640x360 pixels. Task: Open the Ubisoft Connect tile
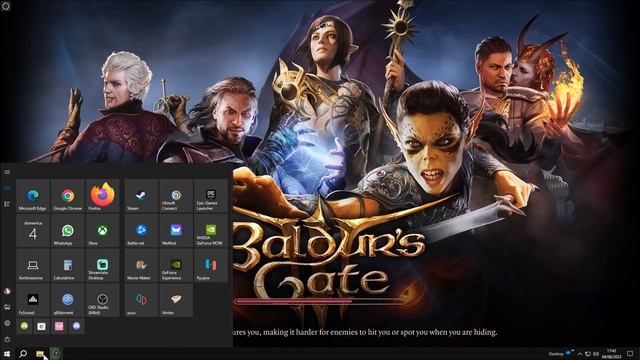pyautogui.click(x=176, y=196)
